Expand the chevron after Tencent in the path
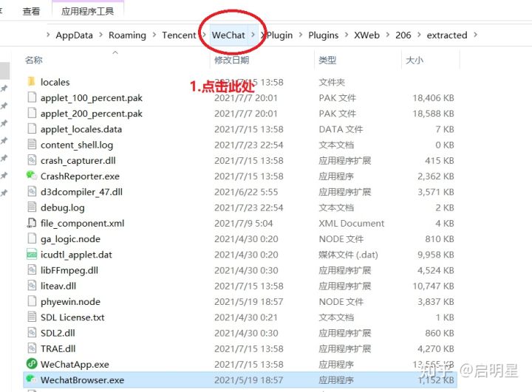Image resolution: width=532 pixels, height=392 pixels. pos(204,35)
